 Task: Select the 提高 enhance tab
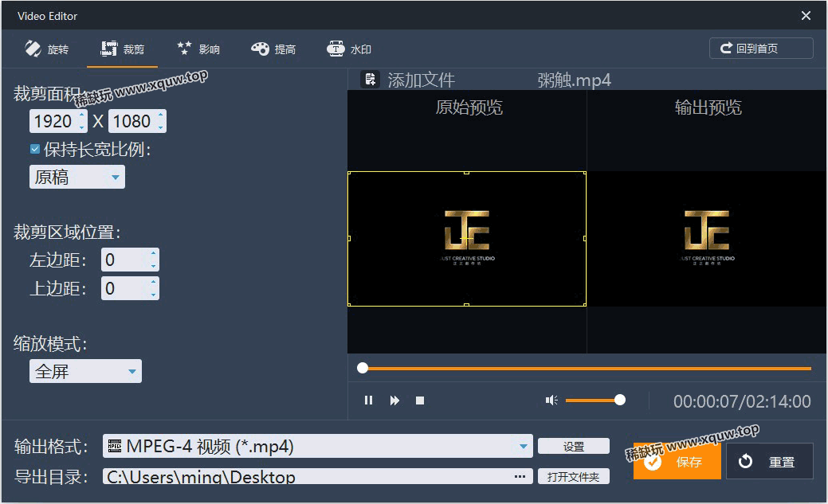(273, 49)
